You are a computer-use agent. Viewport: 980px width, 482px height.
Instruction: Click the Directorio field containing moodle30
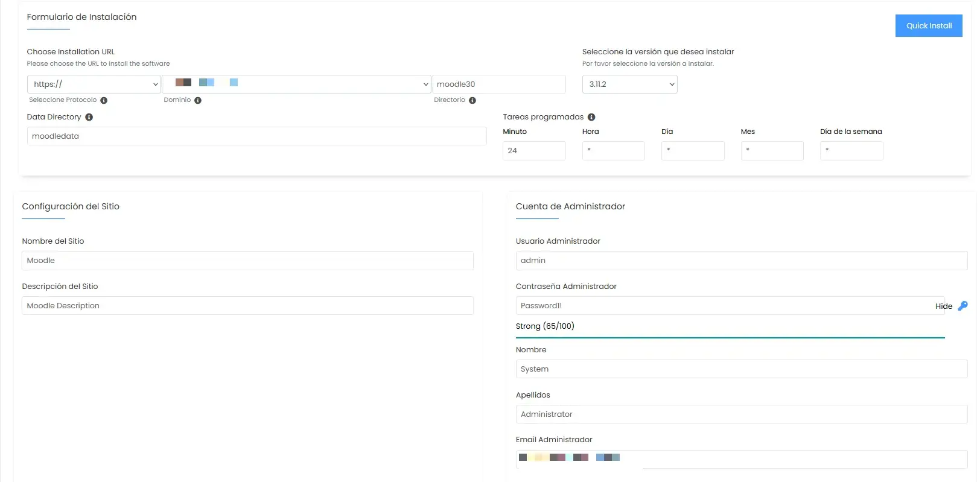[499, 84]
